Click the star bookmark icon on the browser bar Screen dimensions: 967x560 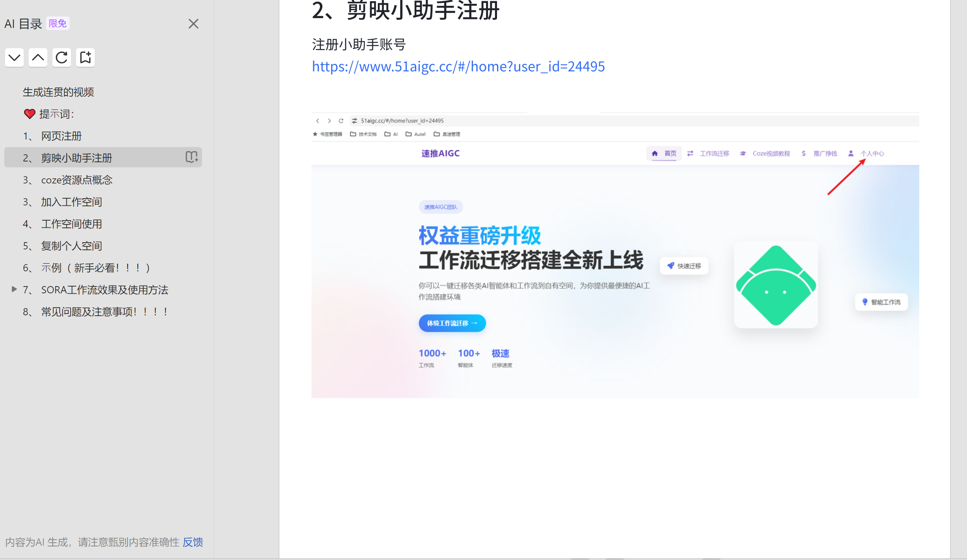[x=315, y=134]
